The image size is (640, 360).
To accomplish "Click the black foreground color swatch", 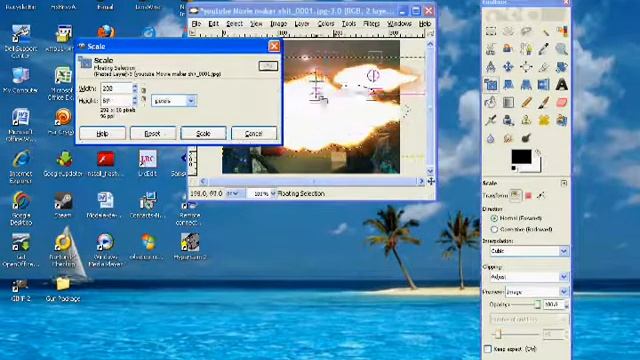I will coord(521,156).
